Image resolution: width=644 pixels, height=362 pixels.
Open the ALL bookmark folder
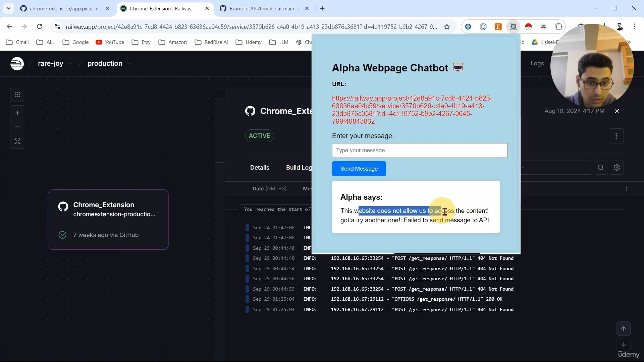(46, 42)
